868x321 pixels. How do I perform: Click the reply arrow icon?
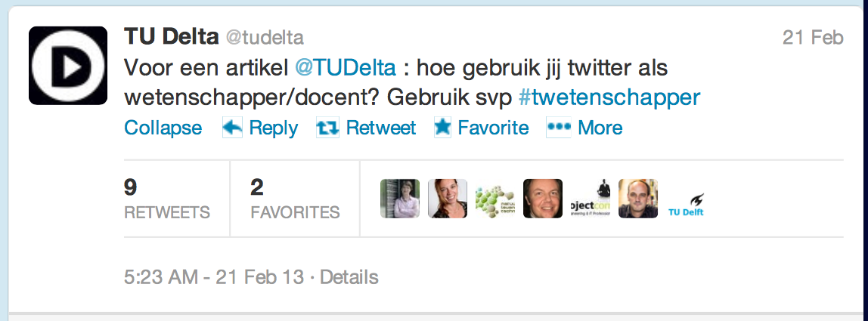click(x=232, y=128)
